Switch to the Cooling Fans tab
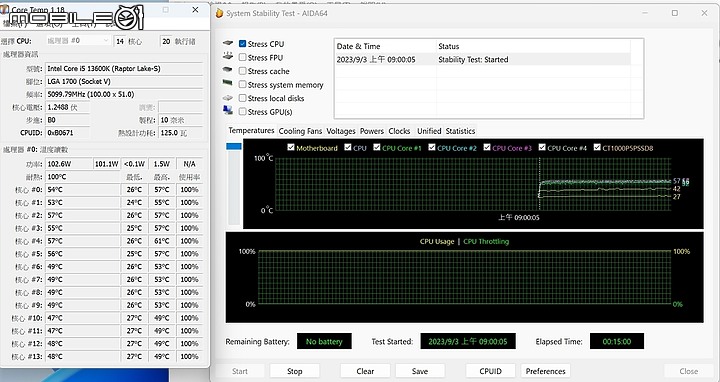Viewport: 720px width, 382px height. tap(300, 131)
